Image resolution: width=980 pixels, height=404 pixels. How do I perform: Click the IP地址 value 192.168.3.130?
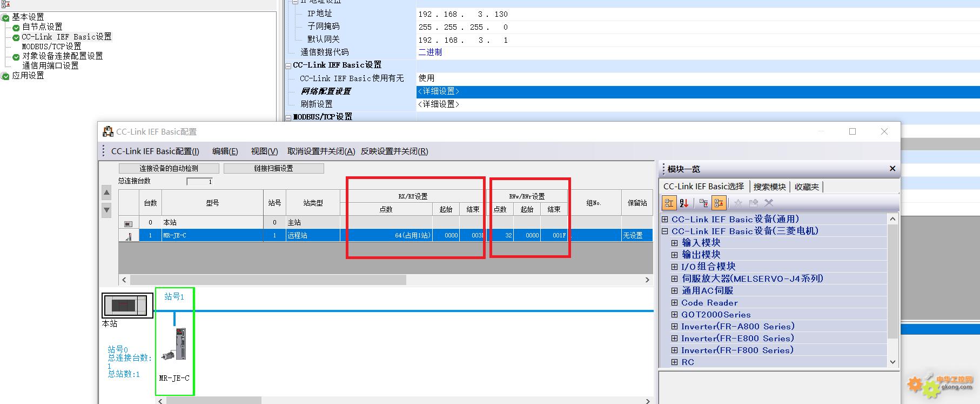click(463, 14)
